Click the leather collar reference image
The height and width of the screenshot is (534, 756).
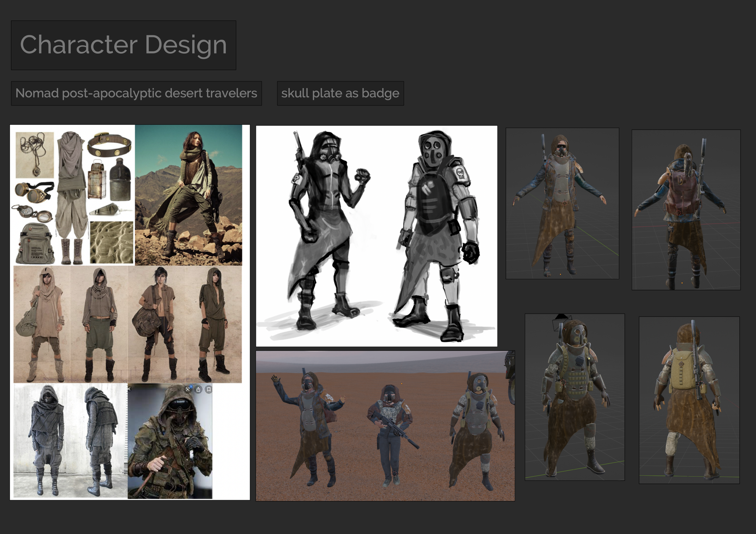[x=109, y=145]
